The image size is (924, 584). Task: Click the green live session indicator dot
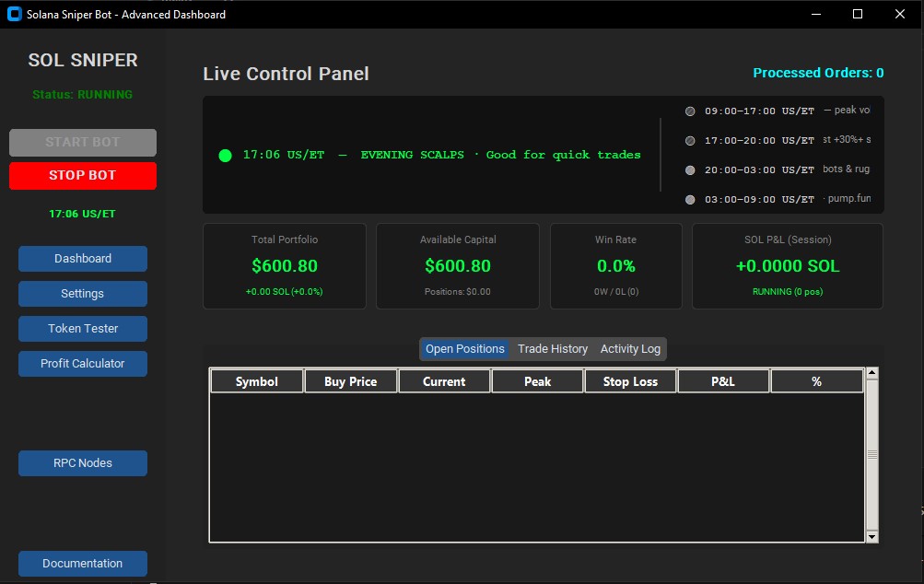(225, 155)
